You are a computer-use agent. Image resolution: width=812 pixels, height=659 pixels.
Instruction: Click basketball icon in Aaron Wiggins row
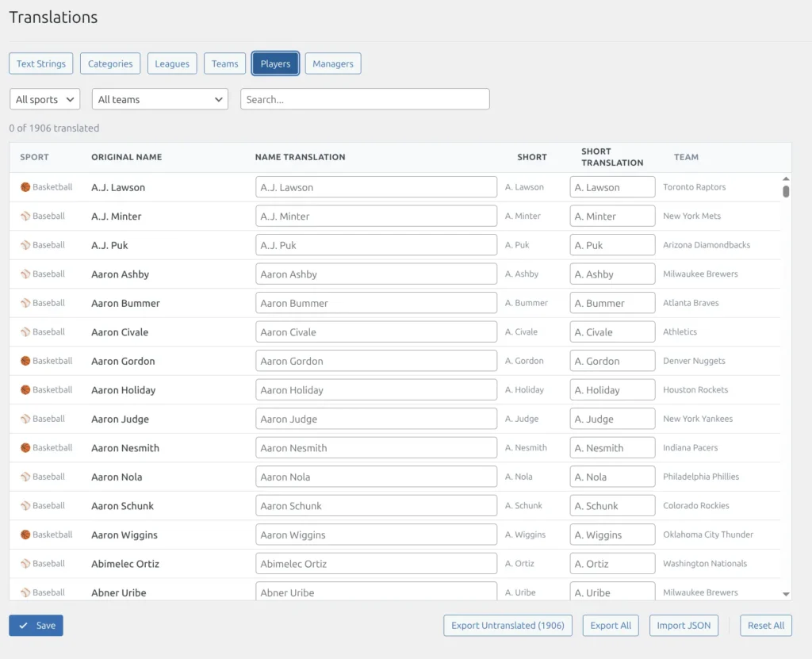pyautogui.click(x=25, y=535)
